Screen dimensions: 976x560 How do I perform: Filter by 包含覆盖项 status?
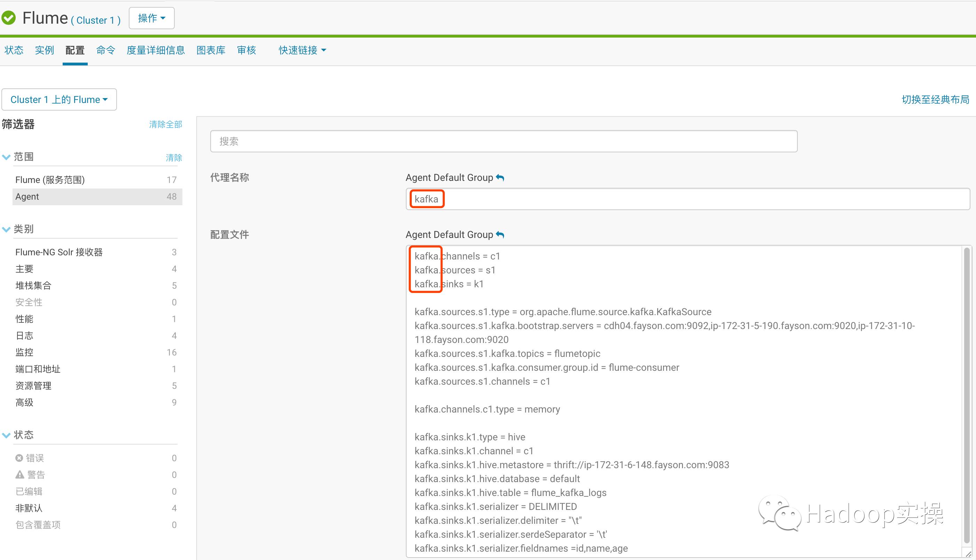pyautogui.click(x=97, y=525)
